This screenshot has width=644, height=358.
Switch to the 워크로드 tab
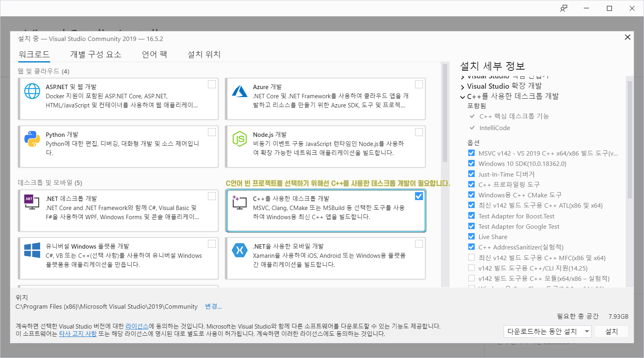34,54
